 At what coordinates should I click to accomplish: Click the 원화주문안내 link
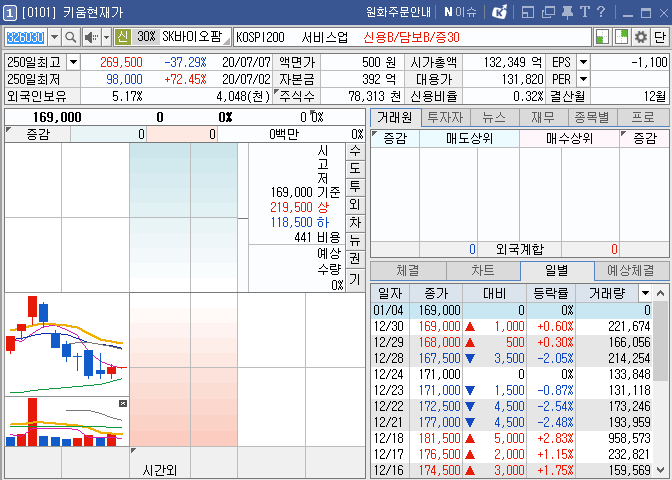click(398, 12)
